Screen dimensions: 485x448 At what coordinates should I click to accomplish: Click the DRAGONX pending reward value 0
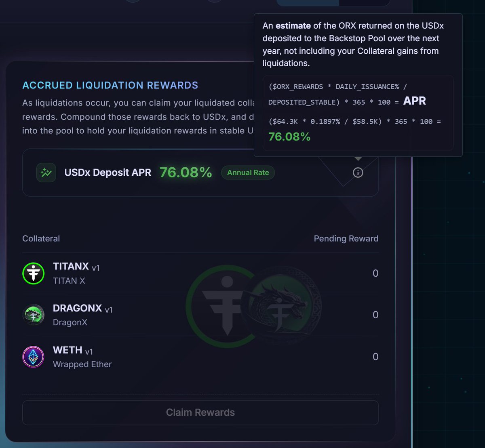click(x=375, y=315)
